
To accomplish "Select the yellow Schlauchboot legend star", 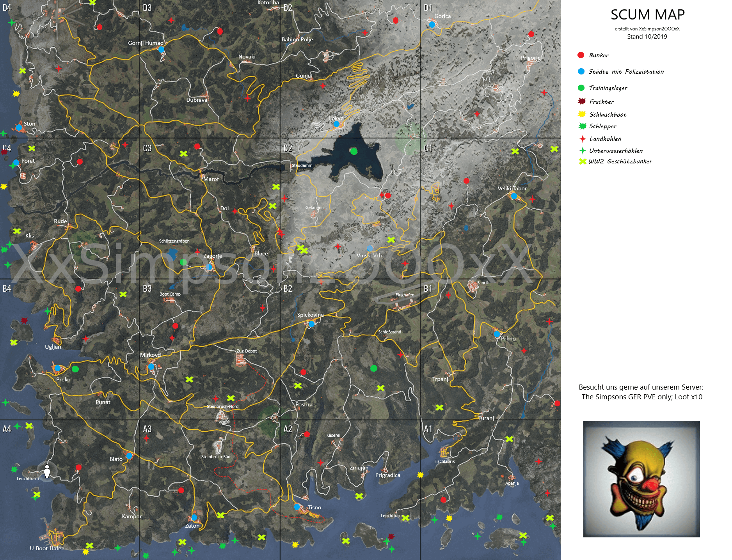I will [x=582, y=114].
